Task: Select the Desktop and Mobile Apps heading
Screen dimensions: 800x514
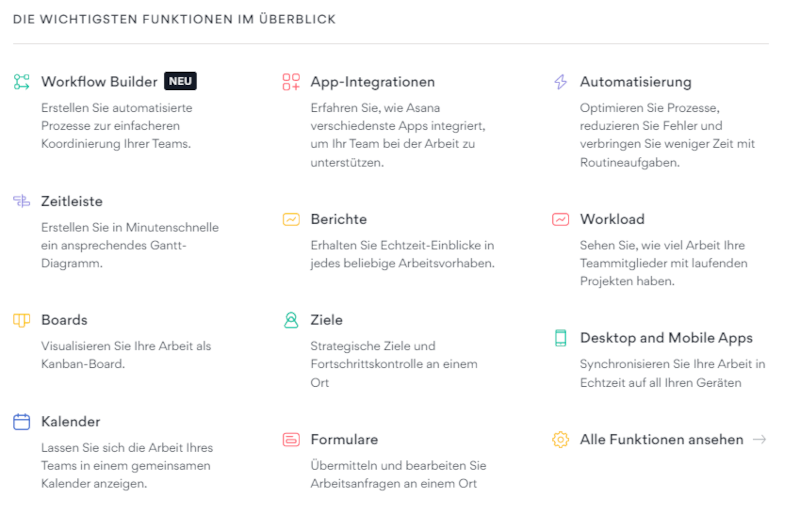Action: [666, 338]
